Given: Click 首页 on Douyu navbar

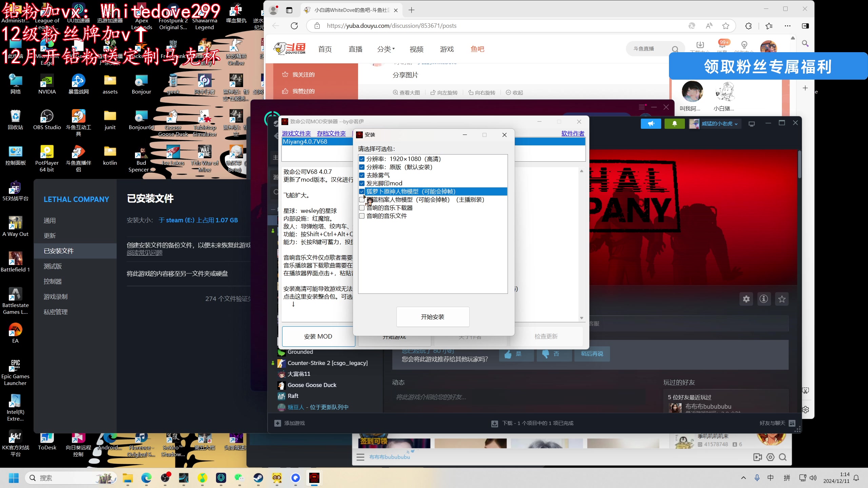Looking at the screenshot, I should 325,49.
